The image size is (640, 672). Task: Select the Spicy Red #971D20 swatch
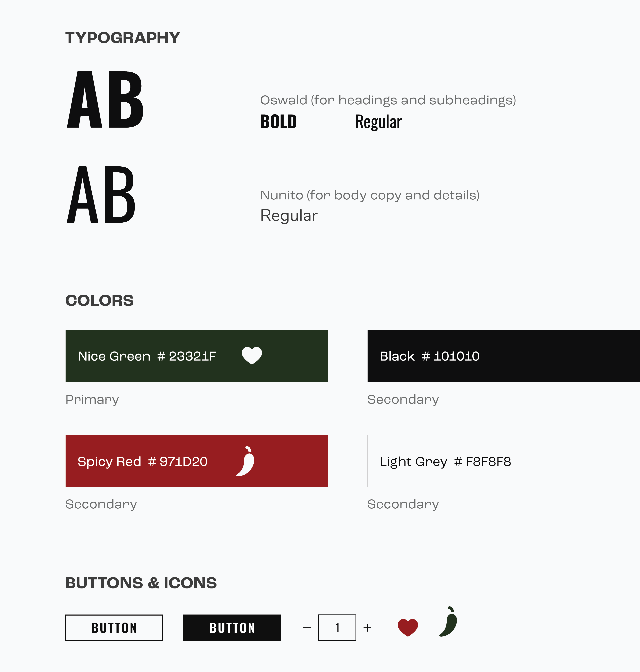tap(196, 461)
